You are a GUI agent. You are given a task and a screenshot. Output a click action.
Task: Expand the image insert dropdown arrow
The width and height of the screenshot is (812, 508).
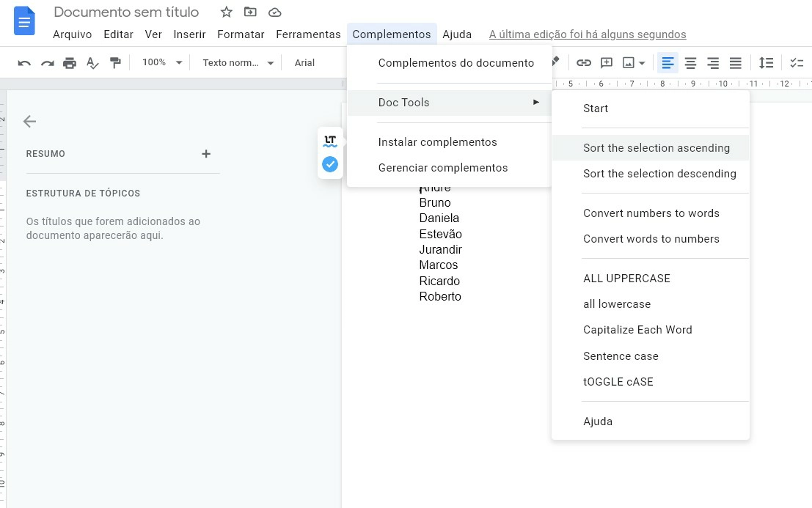click(x=642, y=63)
